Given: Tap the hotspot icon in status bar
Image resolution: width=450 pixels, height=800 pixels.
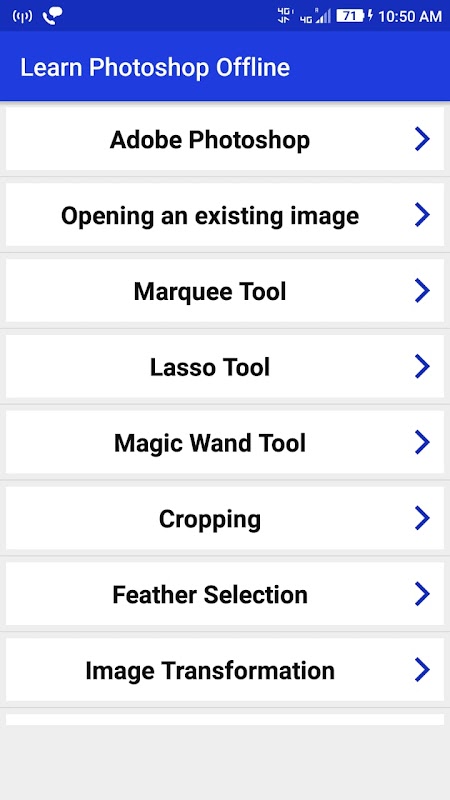Looking at the screenshot, I should pos(22,16).
